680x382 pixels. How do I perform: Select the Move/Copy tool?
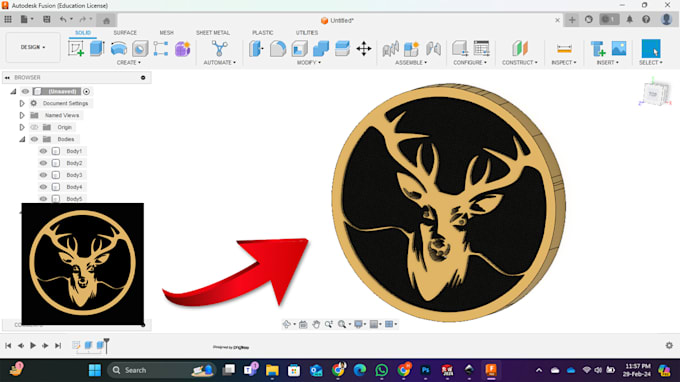[x=363, y=49]
